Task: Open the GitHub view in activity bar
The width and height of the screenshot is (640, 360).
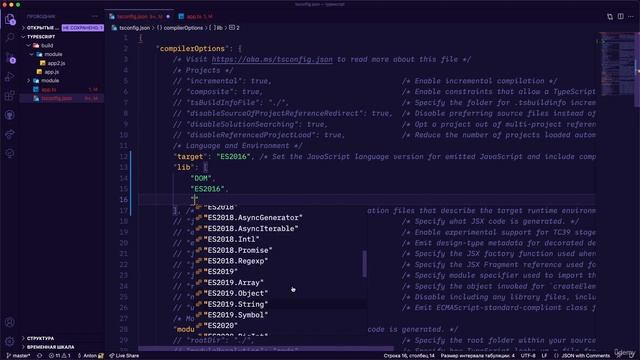Action: point(10,115)
